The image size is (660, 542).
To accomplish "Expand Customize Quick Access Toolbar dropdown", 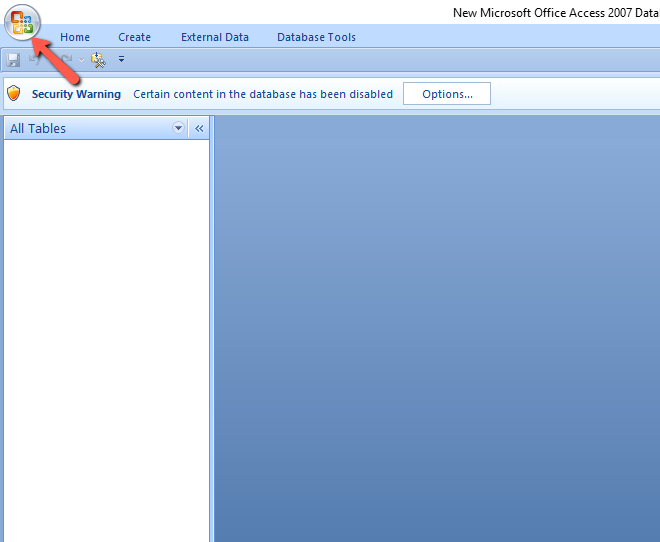I will 121,60.
